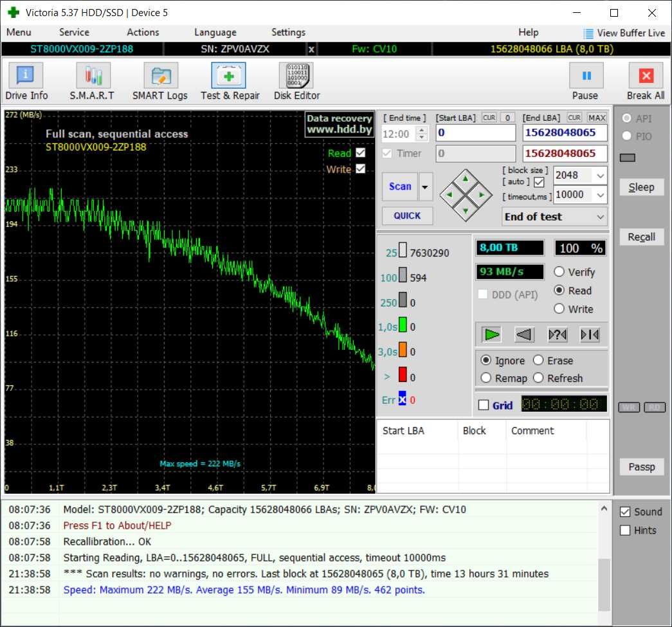Click the reverse scan arrow button
672x627 pixels.
tap(523, 334)
